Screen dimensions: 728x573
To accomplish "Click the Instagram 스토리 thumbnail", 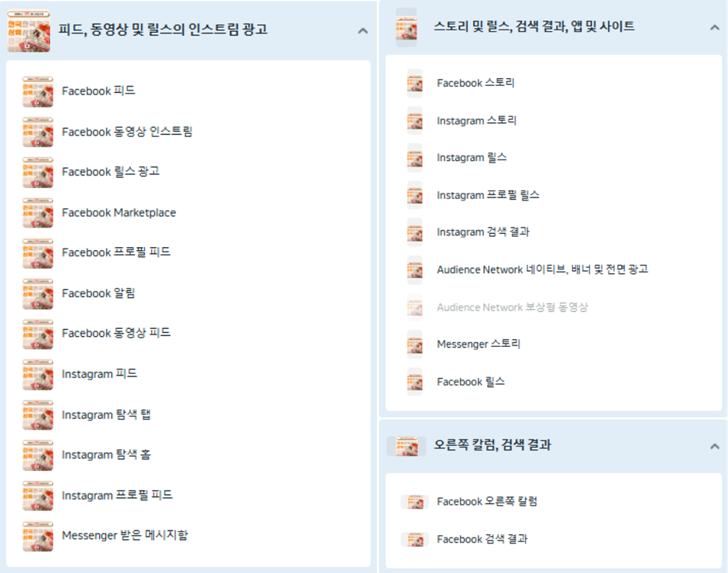I will (x=414, y=121).
